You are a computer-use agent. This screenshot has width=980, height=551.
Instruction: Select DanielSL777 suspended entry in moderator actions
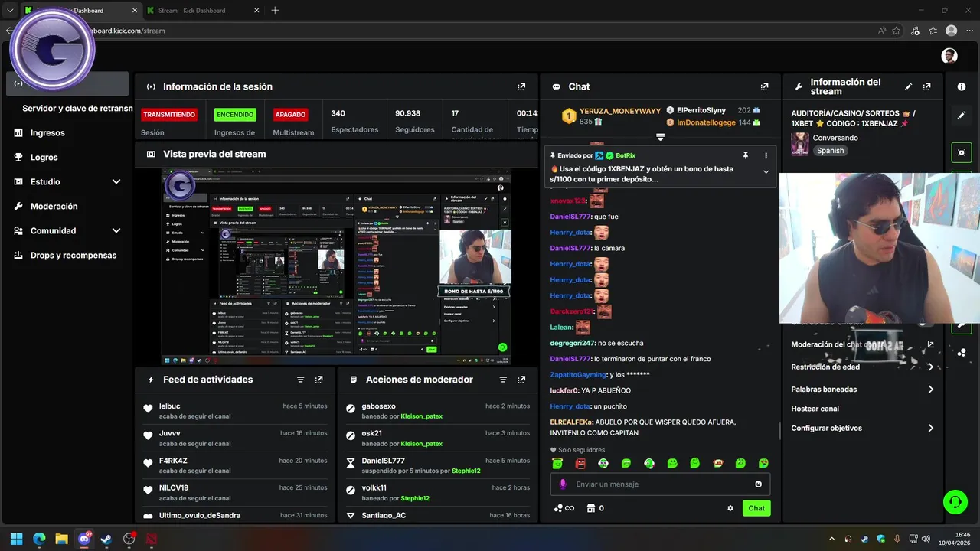[437, 465]
